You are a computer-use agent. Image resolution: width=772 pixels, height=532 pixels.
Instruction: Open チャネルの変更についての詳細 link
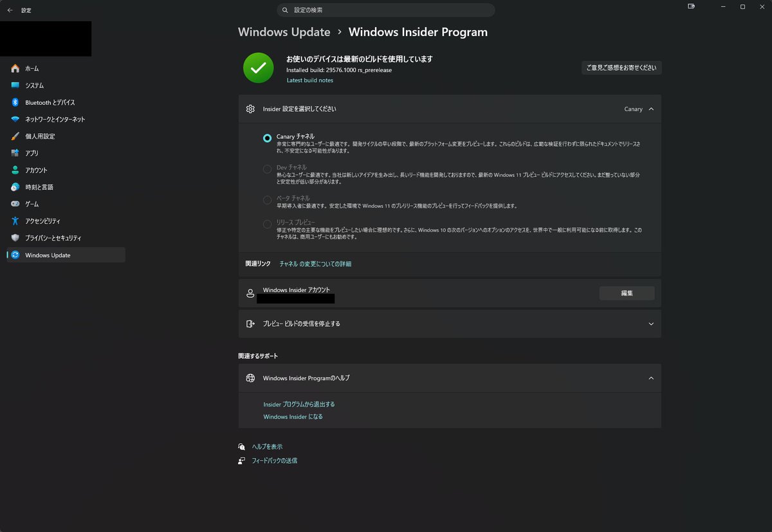click(x=315, y=264)
